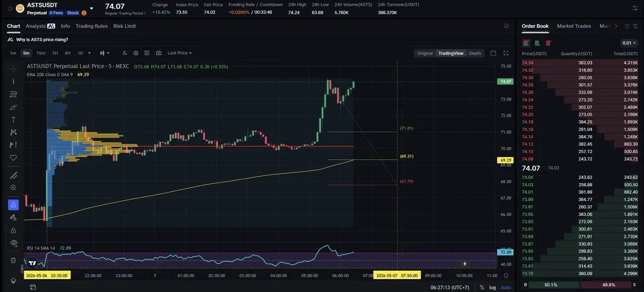Image resolution: width=644 pixels, height=292 pixels.
Task: Click the orange info badge next to Stock
Action: tap(84, 13)
